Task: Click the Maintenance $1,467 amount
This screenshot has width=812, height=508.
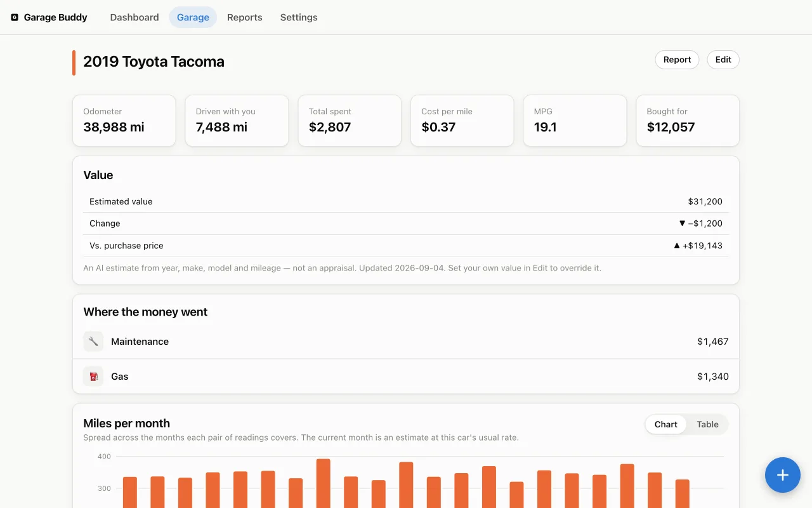Action: point(713,342)
